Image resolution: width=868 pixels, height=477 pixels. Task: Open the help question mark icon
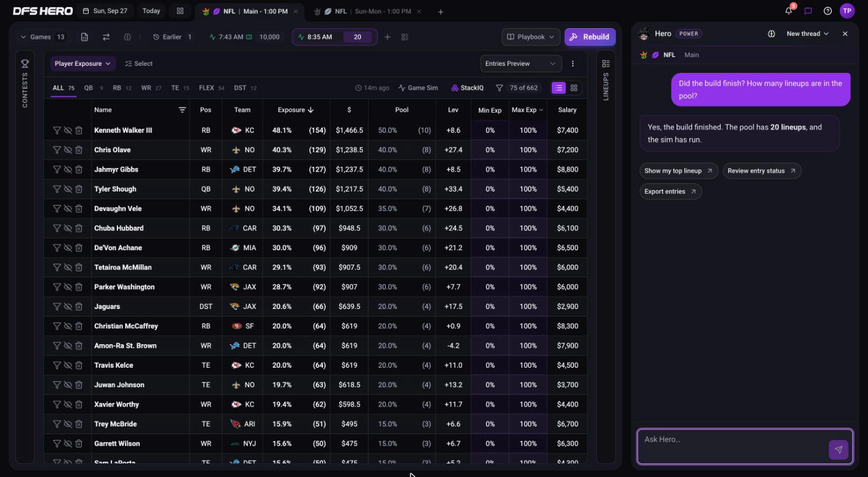point(828,11)
